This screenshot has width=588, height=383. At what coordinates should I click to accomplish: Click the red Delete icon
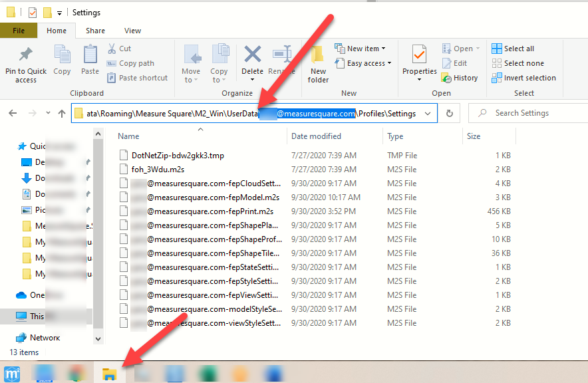[x=252, y=54]
